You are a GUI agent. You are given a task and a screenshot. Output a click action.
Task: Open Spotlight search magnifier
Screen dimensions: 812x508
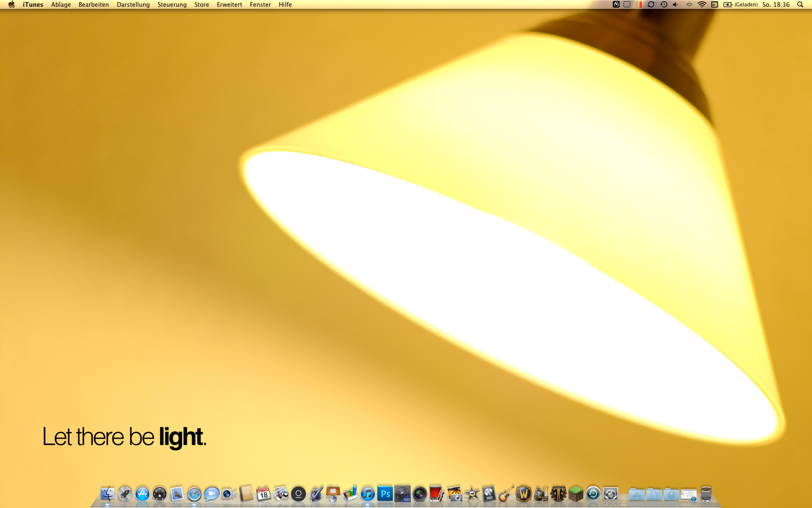coord(800,5)
